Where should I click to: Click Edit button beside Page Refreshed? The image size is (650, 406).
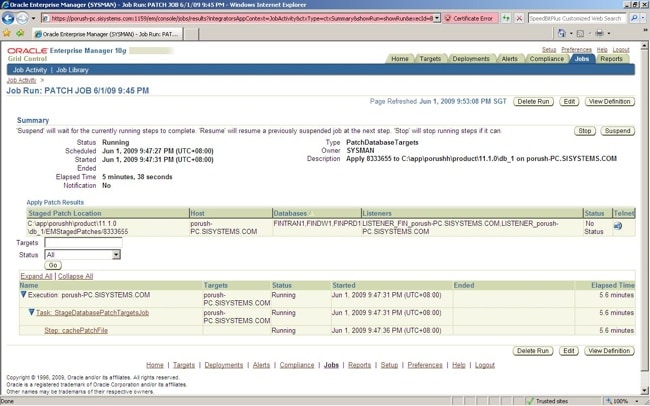(x=569, y=101)
